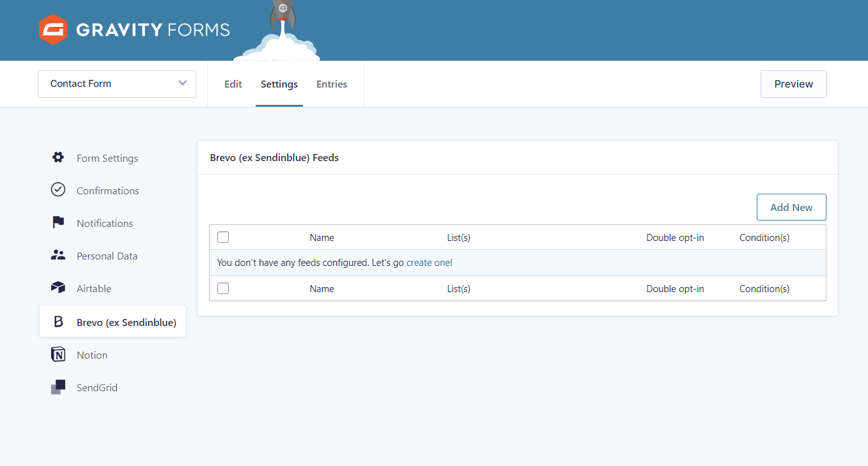Click the Condition(s) label in the footer
Screen dimensions: 868x466
[764, 288]
